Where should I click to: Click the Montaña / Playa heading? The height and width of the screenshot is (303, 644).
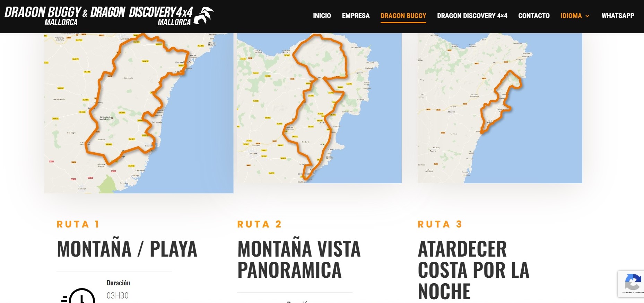point(127,249)
